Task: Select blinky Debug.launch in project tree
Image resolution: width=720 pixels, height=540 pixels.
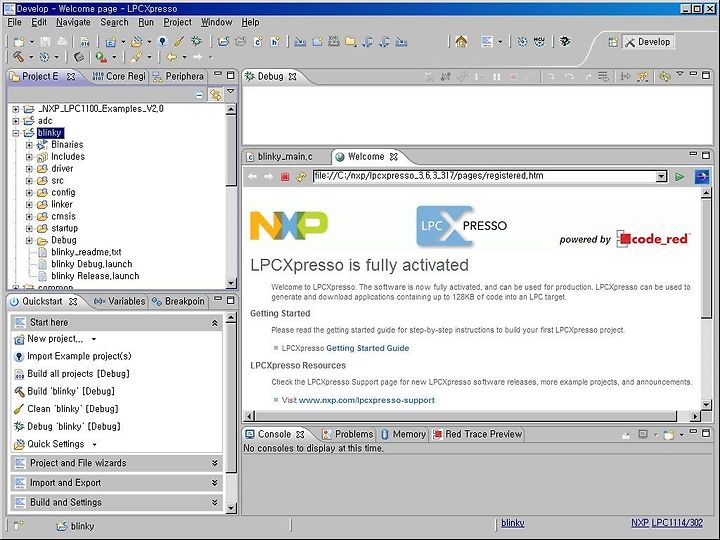Action: tap(92, 264)
